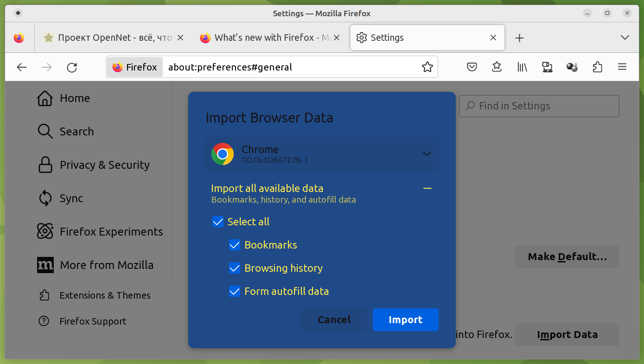The height and width of the screenshot is (364, 644).
Task: Open a new tab with plus icon
Action: (x=519, y=38)
